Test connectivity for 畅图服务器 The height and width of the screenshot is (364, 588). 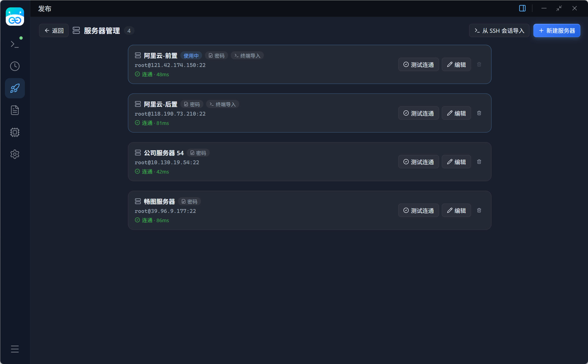click(419, 210)
